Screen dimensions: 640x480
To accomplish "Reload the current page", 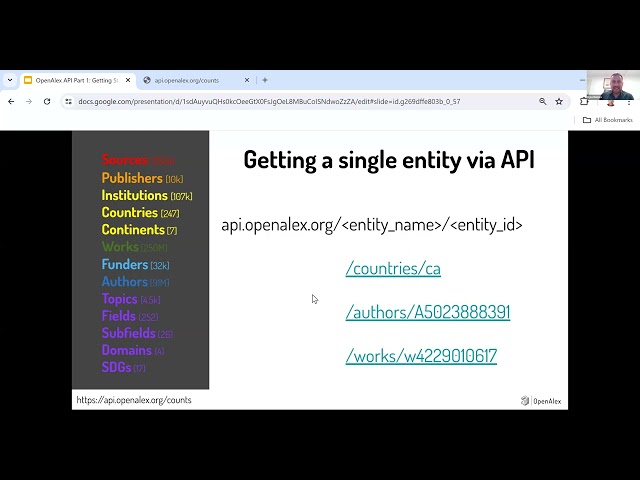I will 47,101.
